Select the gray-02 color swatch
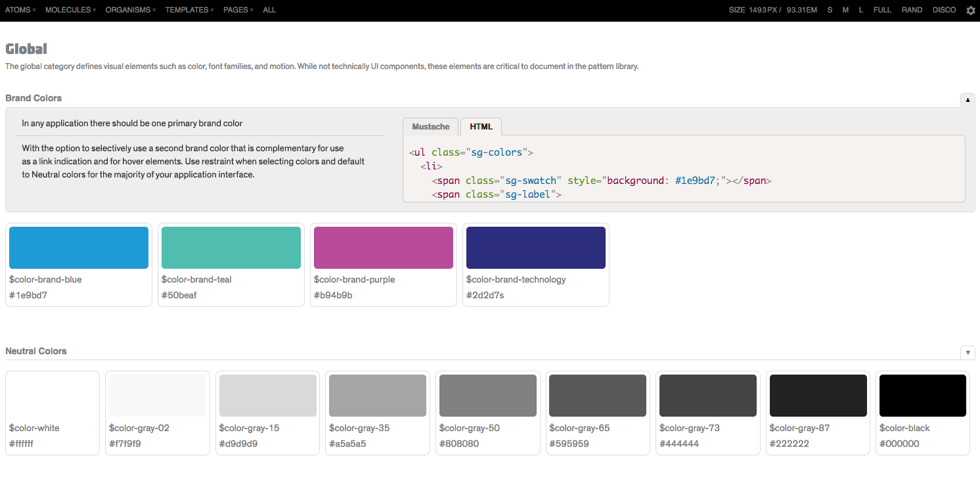 [158, 396]
